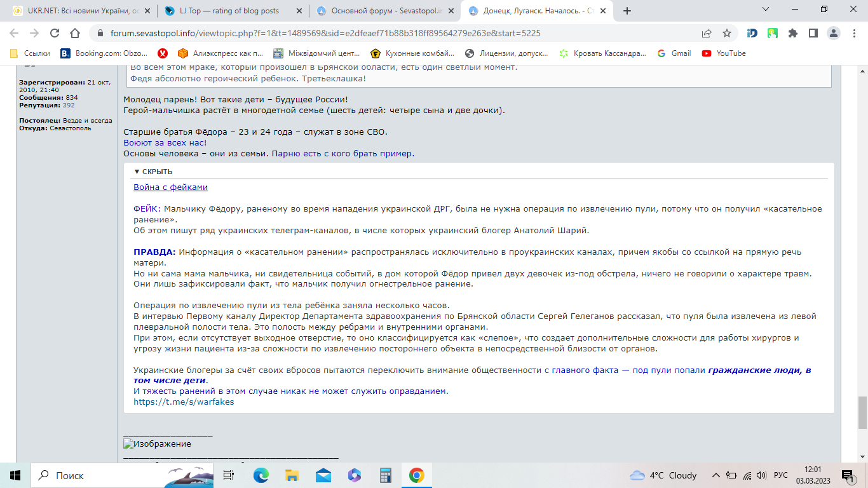This screenshot has width=868, height=488.
Task: Open the Міжвідомчий центр bookmark
Action: click(x=316, y=53)
